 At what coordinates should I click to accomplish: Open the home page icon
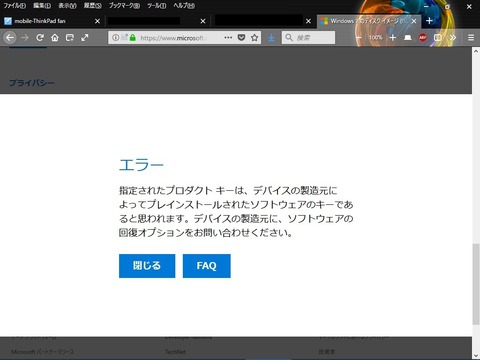click(55, 38)
